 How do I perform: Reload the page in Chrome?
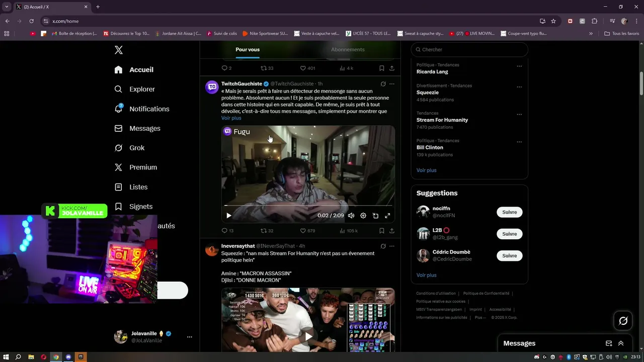click(x=31, y=21)
